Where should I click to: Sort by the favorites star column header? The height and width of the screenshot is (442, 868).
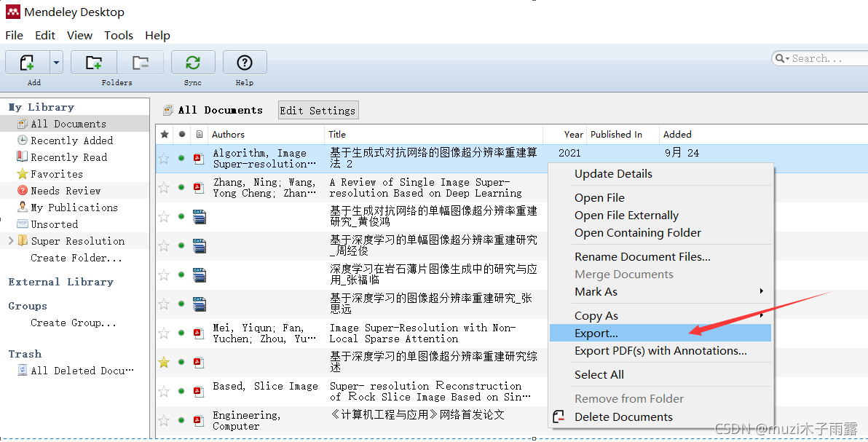(x=165, y=134)
